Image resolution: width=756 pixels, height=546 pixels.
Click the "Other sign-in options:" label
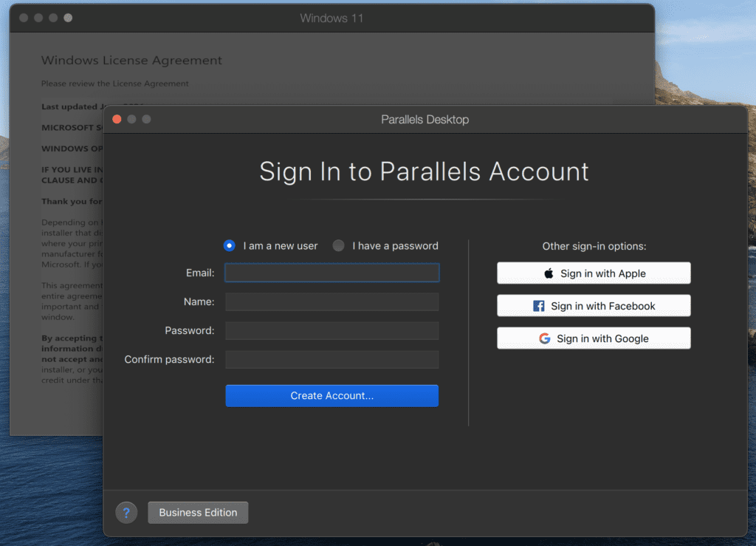[594, 246]
